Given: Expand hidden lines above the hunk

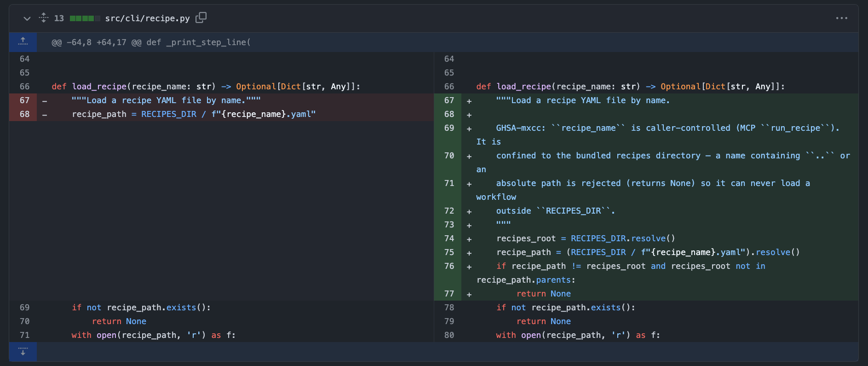Looking at the screenshot, I should tap(23, 42).
